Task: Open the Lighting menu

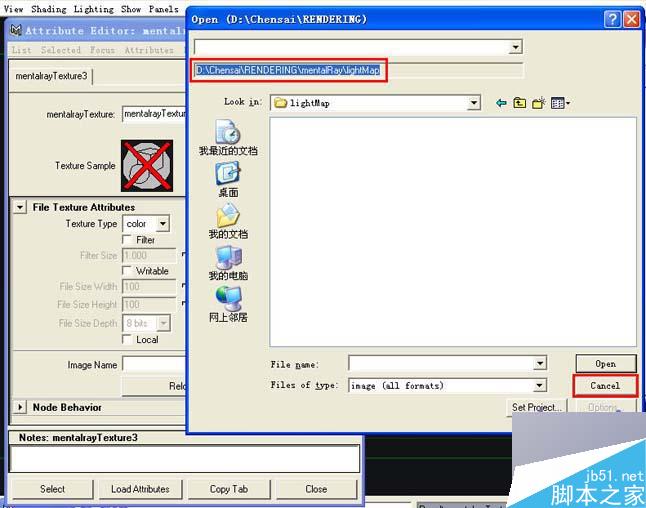Action: coord(94,9)
